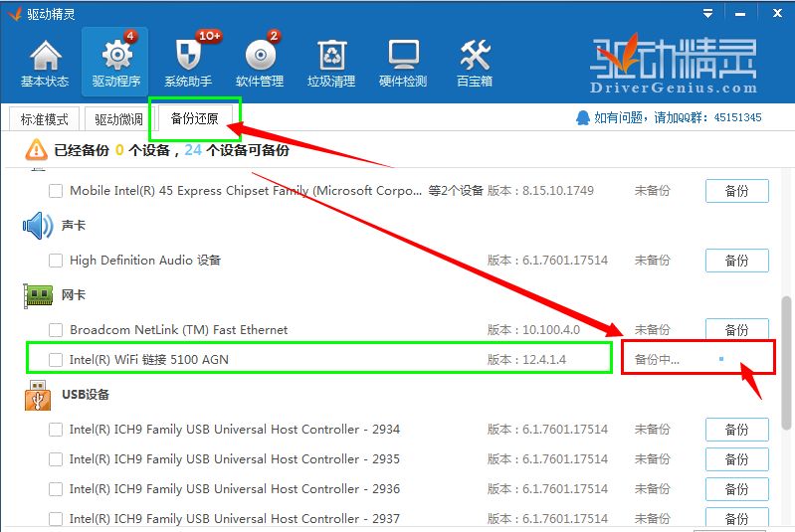Click the 等2个设备 text

point(456,191)
